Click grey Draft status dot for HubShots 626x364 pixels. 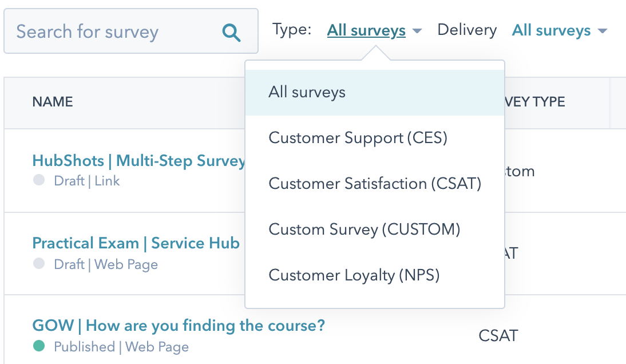[x=39, y=181]
